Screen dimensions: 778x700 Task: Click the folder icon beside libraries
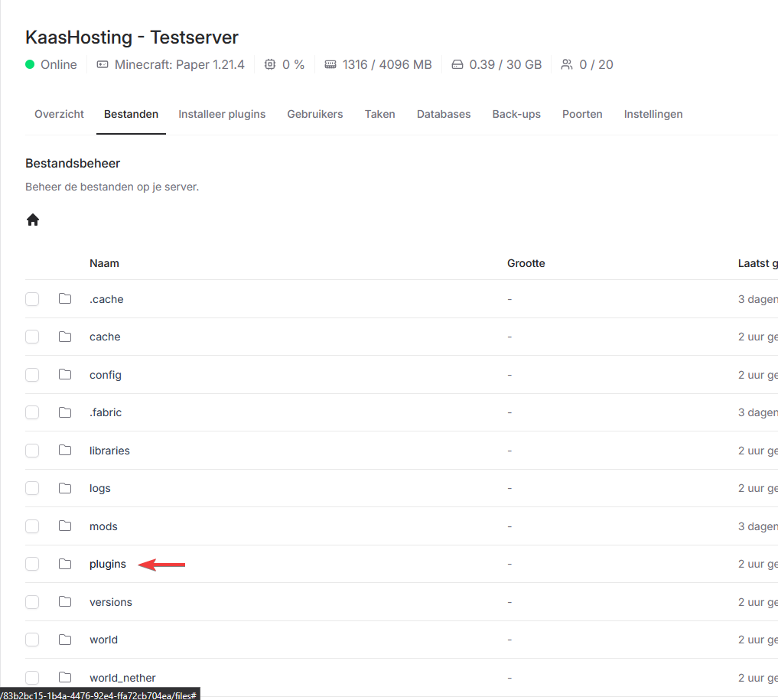65,451
